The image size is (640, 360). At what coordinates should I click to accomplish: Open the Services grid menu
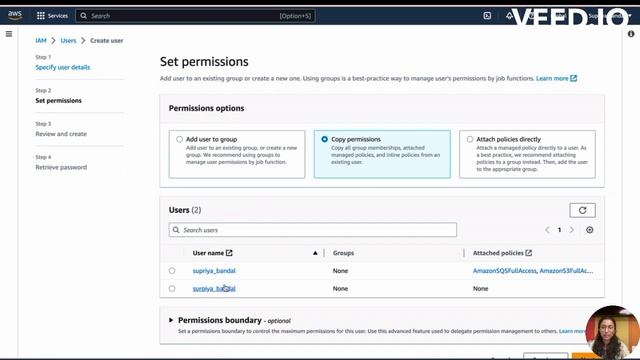pyautogui.click(x=52, y=16)
